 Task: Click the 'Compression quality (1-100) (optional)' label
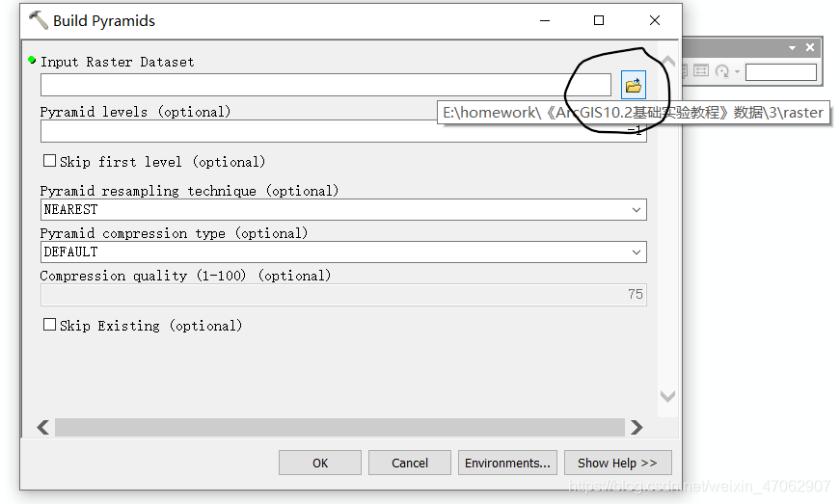click(185, 276)
